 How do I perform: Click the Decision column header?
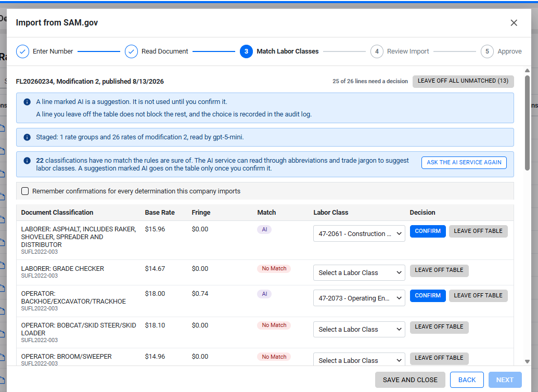click(422, 212)
